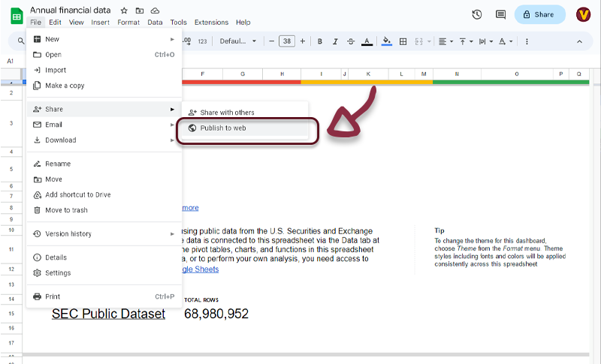Open the SEC Public Dataset link
The height and width of the screenshot is (364, 601).
coord(108,314)
